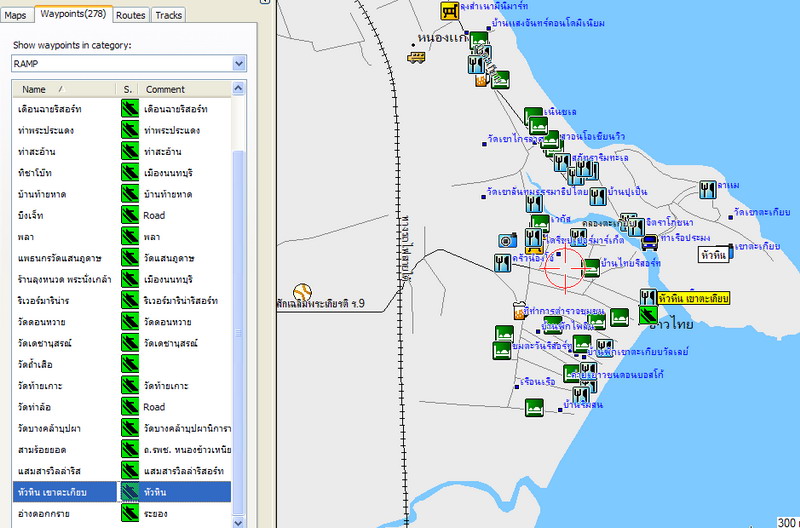This screenshot has height=528, width=800.
Task: Click the ramp symbol in the บึงเจ็ท row
Action: point(128,215)
